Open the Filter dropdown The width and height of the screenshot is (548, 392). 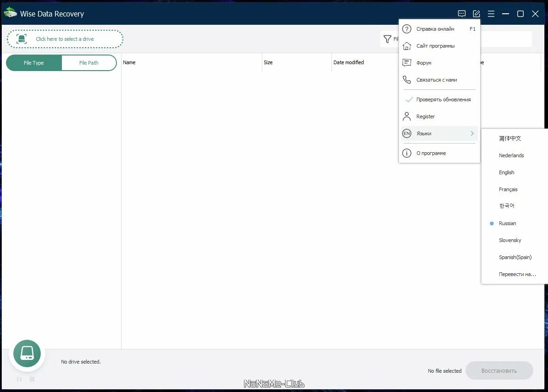pyautogui.click(x=392, y=39)
